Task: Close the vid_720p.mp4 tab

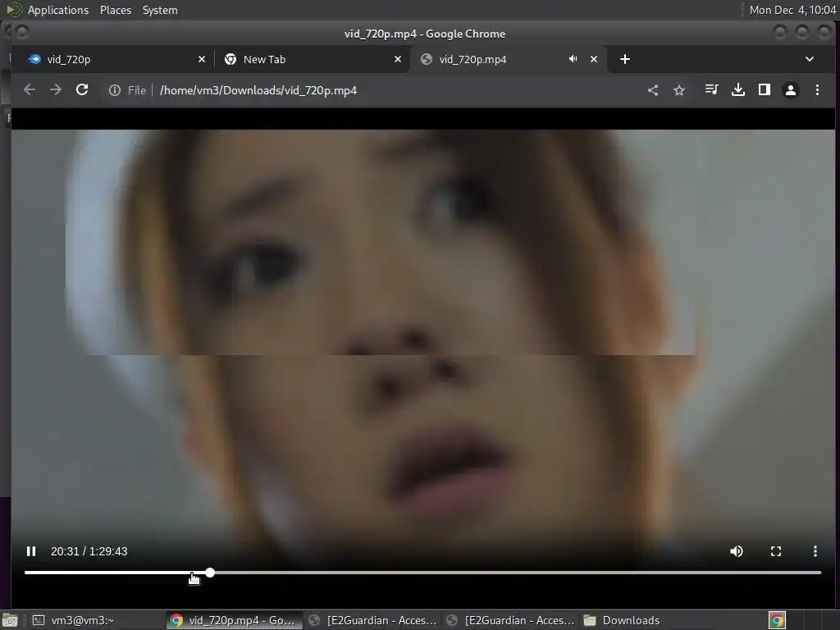Action: tap(594, 59)
